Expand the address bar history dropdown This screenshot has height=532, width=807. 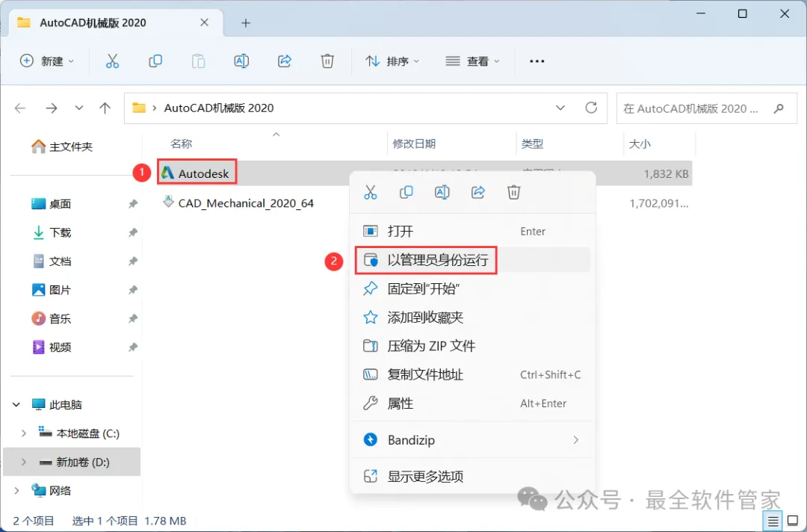click(x=560, y=108)
